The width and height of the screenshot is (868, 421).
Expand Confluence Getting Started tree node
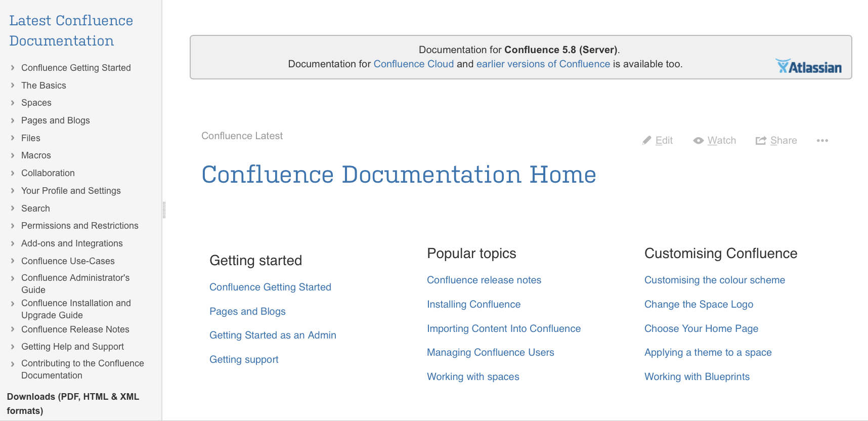13,68
